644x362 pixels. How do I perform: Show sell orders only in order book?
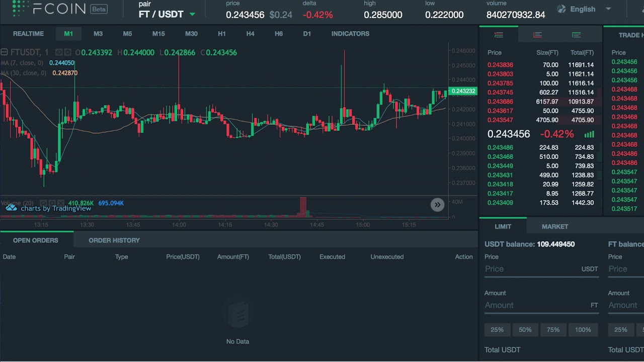[x=537, y=35]
